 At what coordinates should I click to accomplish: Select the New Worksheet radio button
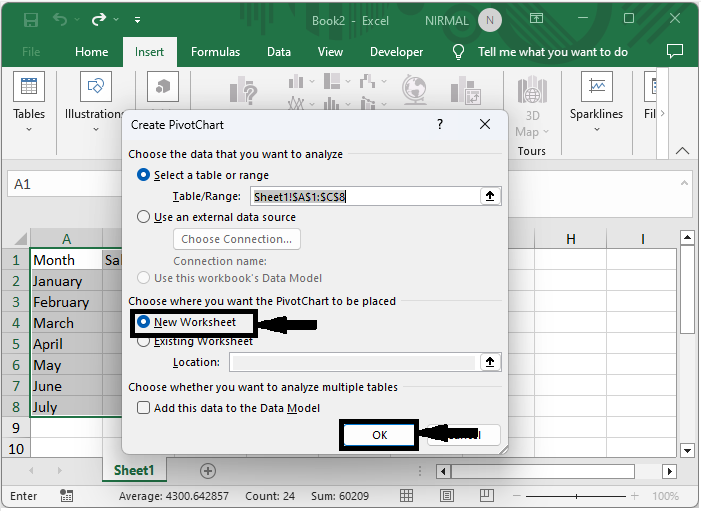pyautogui.click(x=143, y=321)
